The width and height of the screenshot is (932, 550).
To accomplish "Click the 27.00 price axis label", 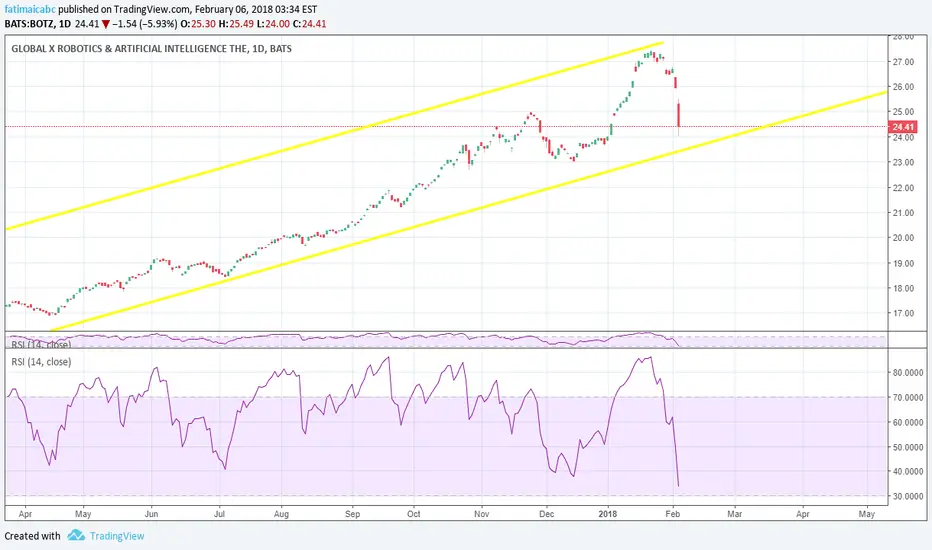I will 902,62.
